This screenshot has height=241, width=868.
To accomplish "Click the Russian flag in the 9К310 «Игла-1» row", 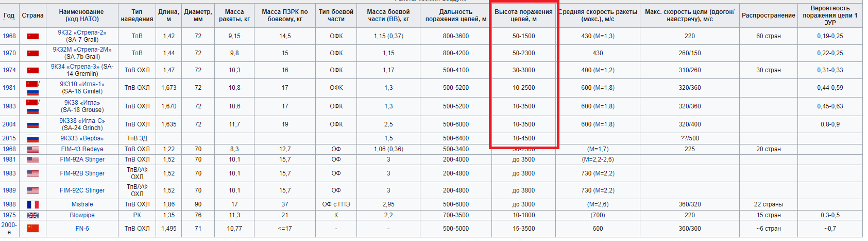I will (x=33, y=92).
